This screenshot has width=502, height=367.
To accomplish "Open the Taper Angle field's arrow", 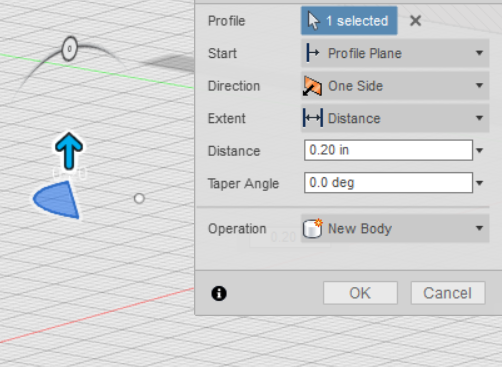I will pyautogui.click(x=479, y=183).
